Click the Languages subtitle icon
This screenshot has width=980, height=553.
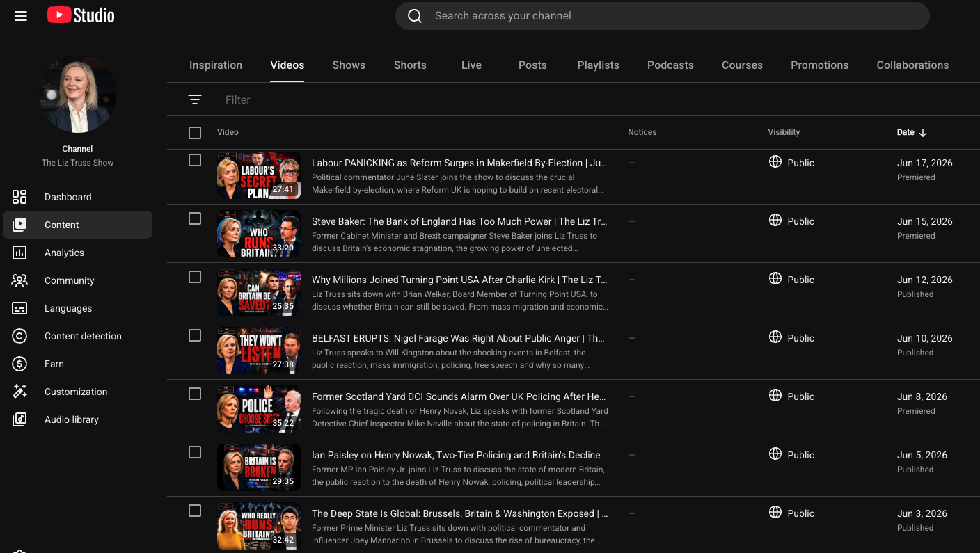(x=19, y=308)
